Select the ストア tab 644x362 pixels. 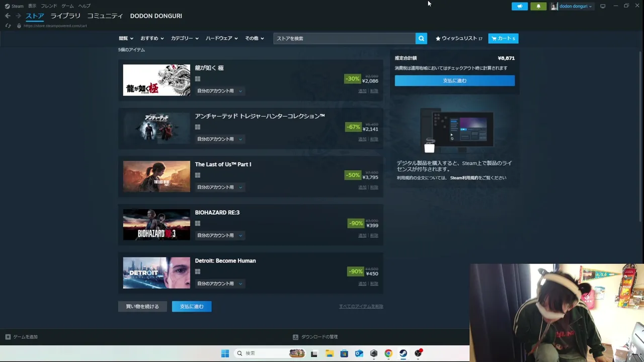pyautogui.click(x=35, y=16)
